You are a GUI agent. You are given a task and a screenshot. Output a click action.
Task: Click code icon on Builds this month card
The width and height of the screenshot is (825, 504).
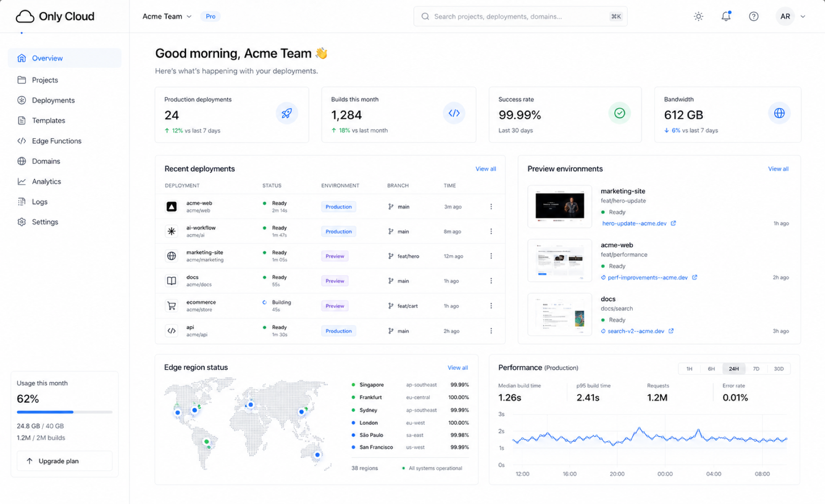454,113
